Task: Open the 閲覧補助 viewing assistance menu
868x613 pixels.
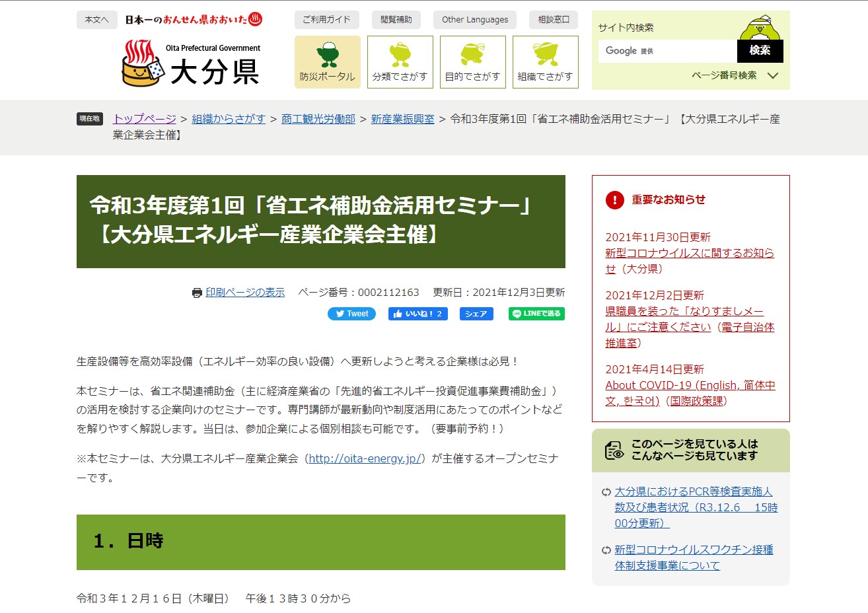Action: [396, 20]
